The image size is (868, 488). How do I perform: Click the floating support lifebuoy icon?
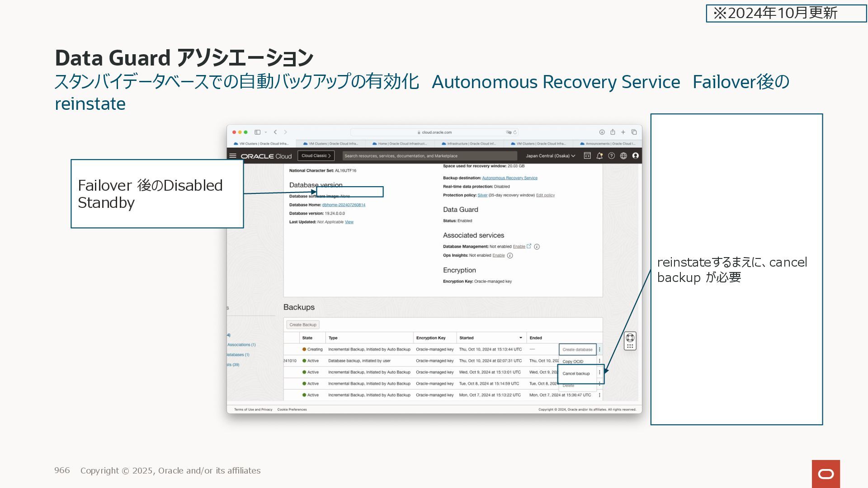click(630, 338)
